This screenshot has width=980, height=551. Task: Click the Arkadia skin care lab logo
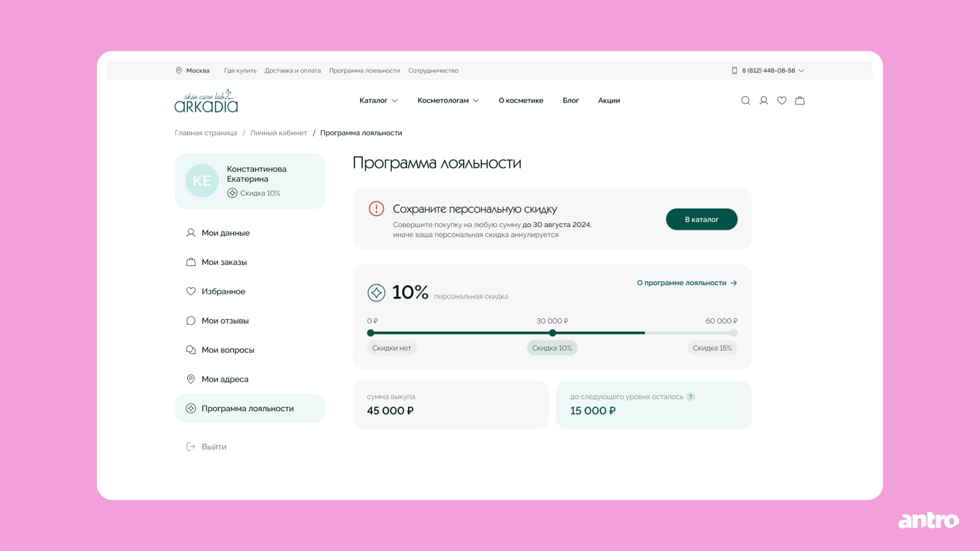(206, 101)
